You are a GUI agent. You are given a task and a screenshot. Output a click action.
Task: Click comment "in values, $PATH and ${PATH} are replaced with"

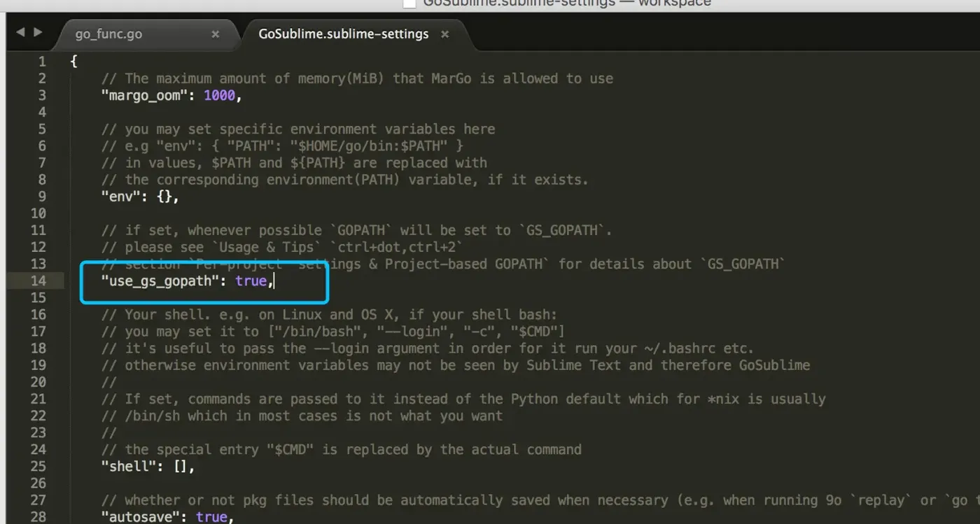pyautogui.click(x=294, y=163)
